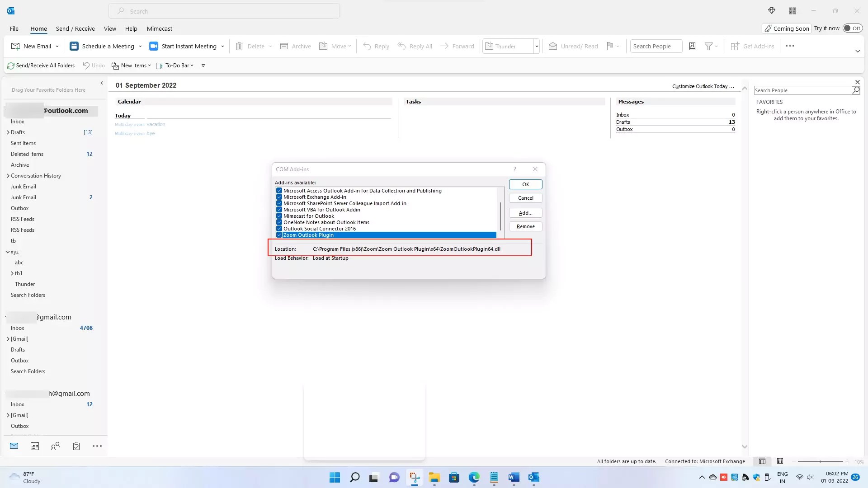Image resolution: width=868 pixels, height=488 pixels.
Task: Click OK in the COM Add-ins dialog
Action: point(525,184)
